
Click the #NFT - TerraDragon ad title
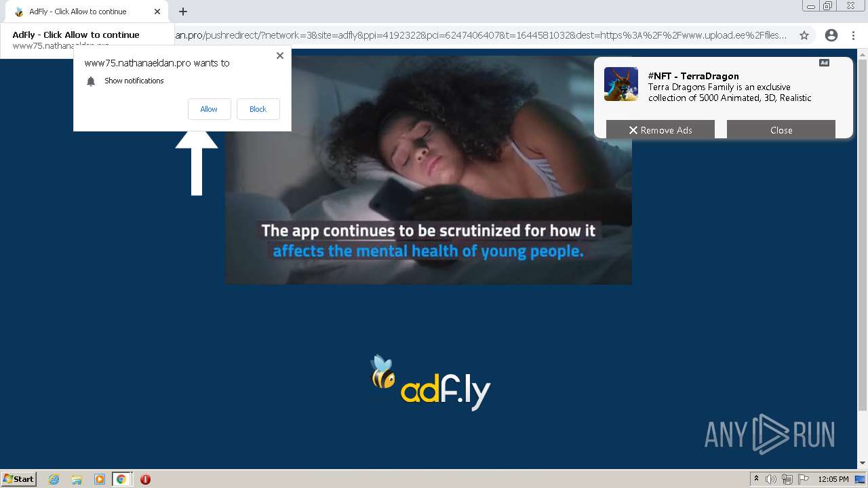pos(693,76)
